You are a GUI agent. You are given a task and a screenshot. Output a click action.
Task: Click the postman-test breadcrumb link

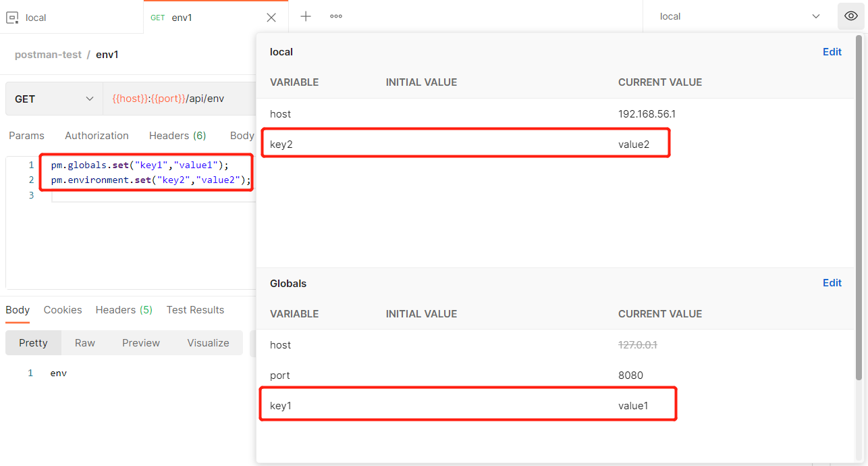(48, 55)
